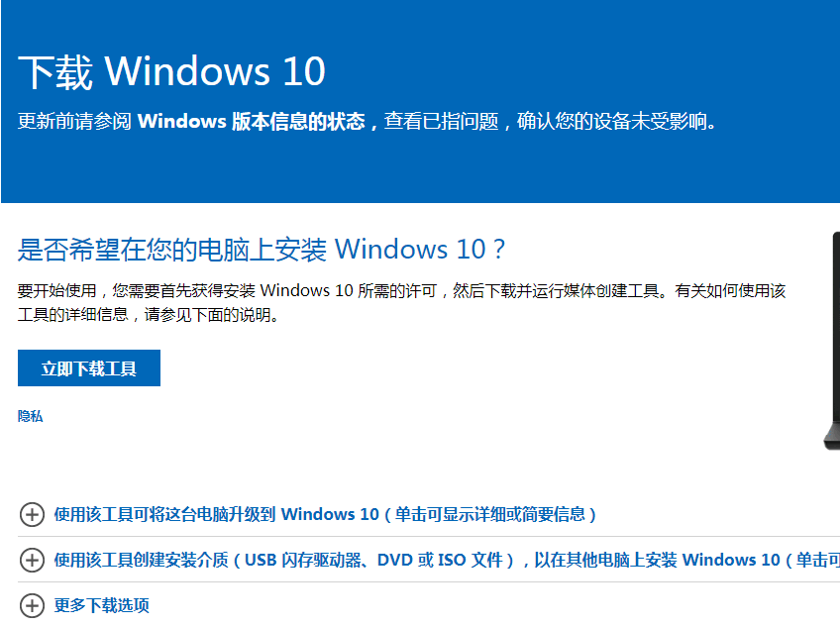Toggle the more download options circle icon
Viewport: 840px width, 627px height.
click(x=32, y=605)
